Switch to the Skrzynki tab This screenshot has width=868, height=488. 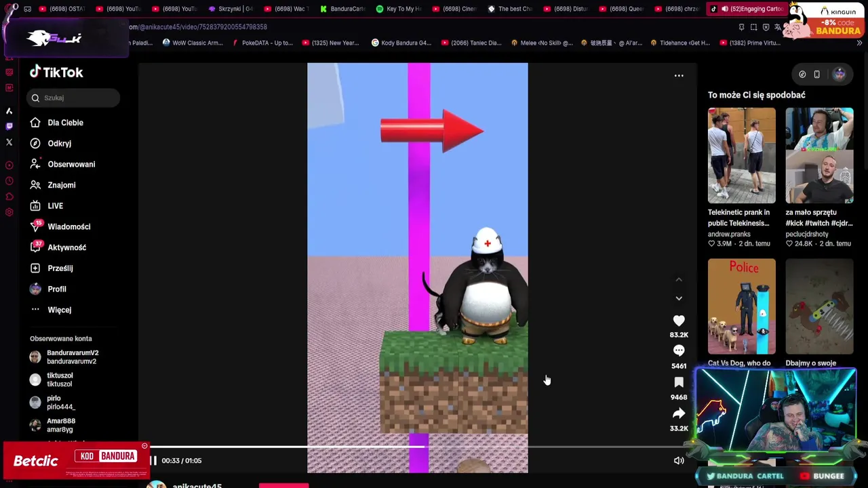coord(230,9)
